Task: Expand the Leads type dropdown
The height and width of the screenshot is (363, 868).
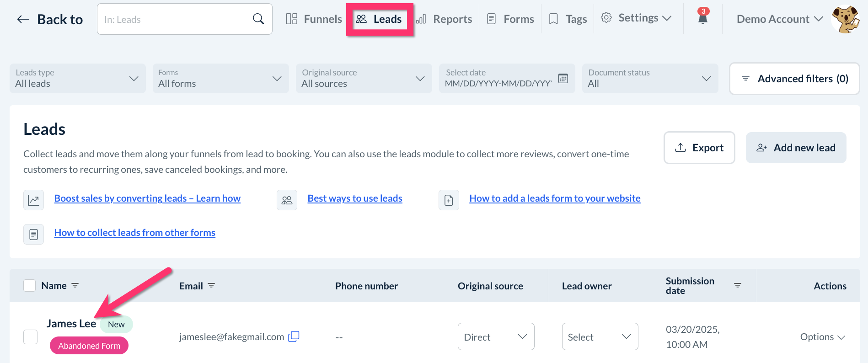Action: click(78, 79)
